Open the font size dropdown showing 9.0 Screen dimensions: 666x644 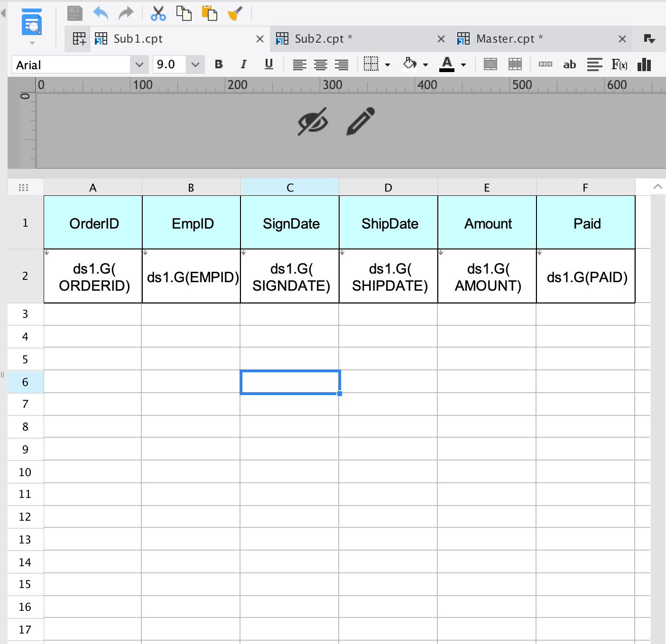(x=194, y=64)
